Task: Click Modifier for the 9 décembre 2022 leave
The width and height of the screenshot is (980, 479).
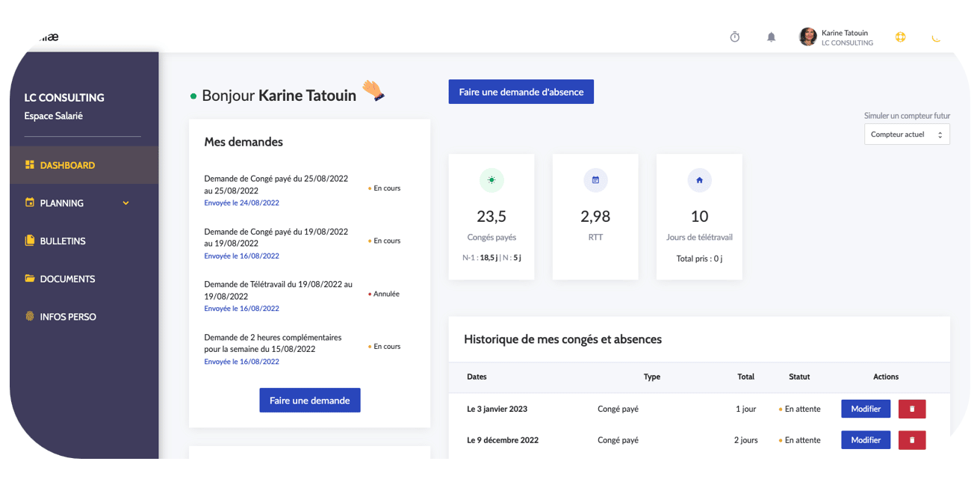Action: click(x=866, y=440)
